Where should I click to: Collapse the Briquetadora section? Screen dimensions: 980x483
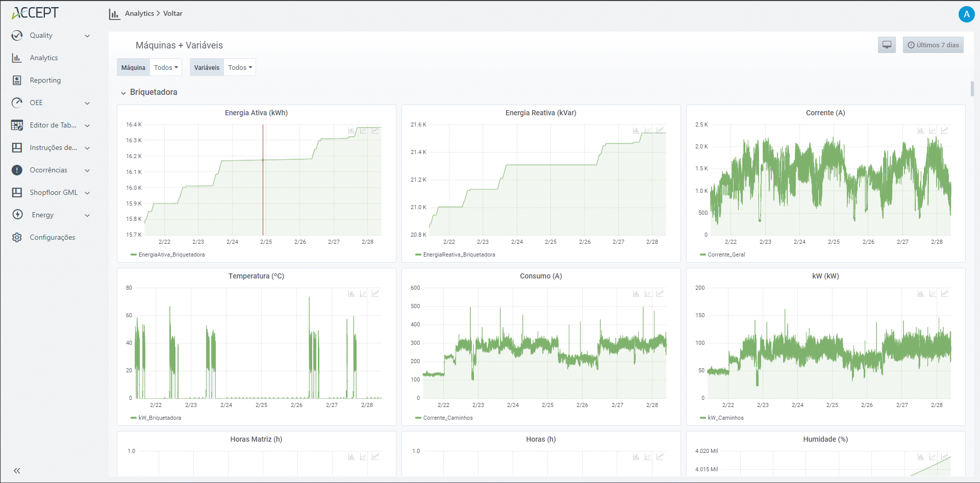coord(123,93)
